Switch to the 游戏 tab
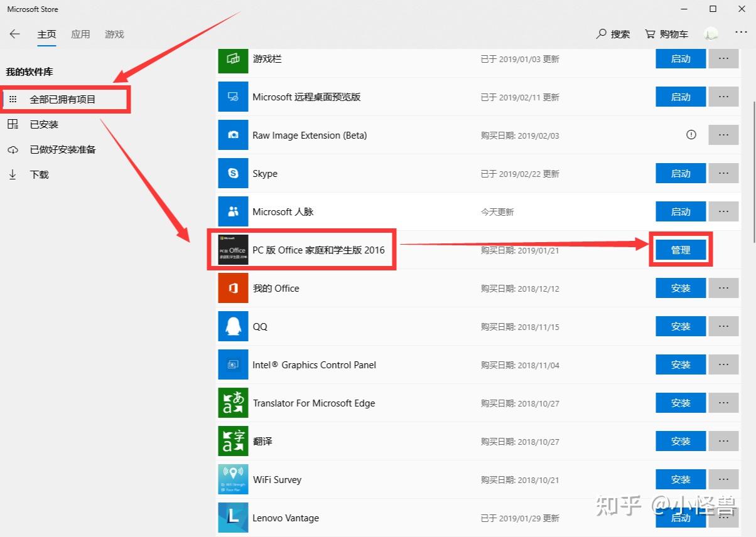756x537 pixels. tap(114, 35)
